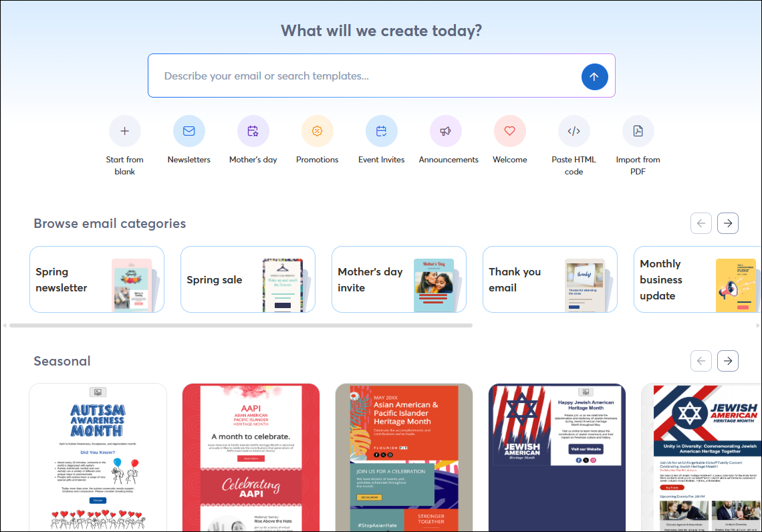Select the Asian American & Pacific Islander template
This screenshot has width=762, height=532.
tap(404, 458)
